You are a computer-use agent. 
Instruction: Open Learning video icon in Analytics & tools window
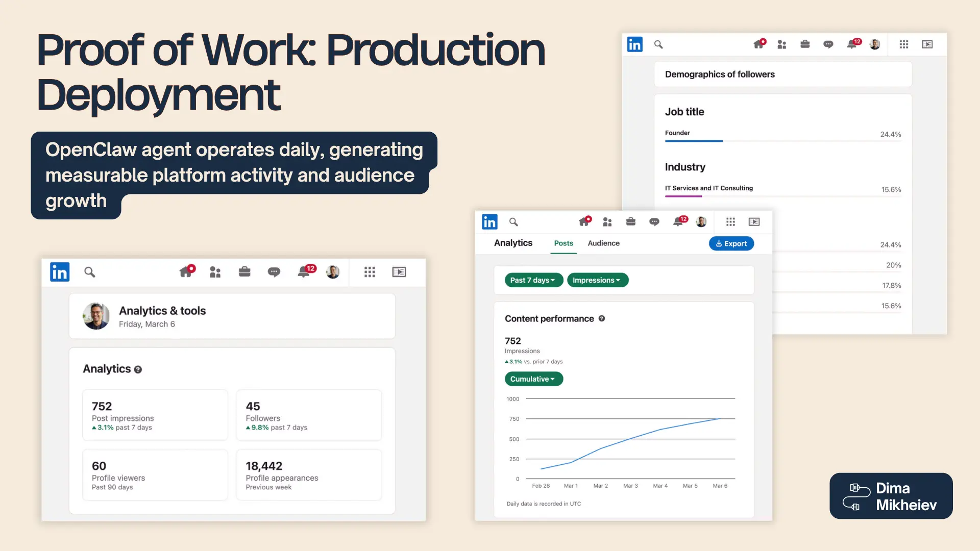pyautogui.click(x=399, y=272)
